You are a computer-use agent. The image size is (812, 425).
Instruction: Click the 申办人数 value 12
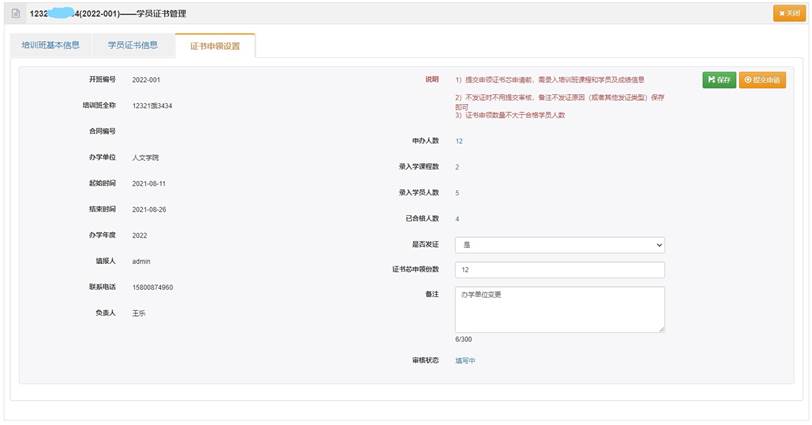pos(459,141)
